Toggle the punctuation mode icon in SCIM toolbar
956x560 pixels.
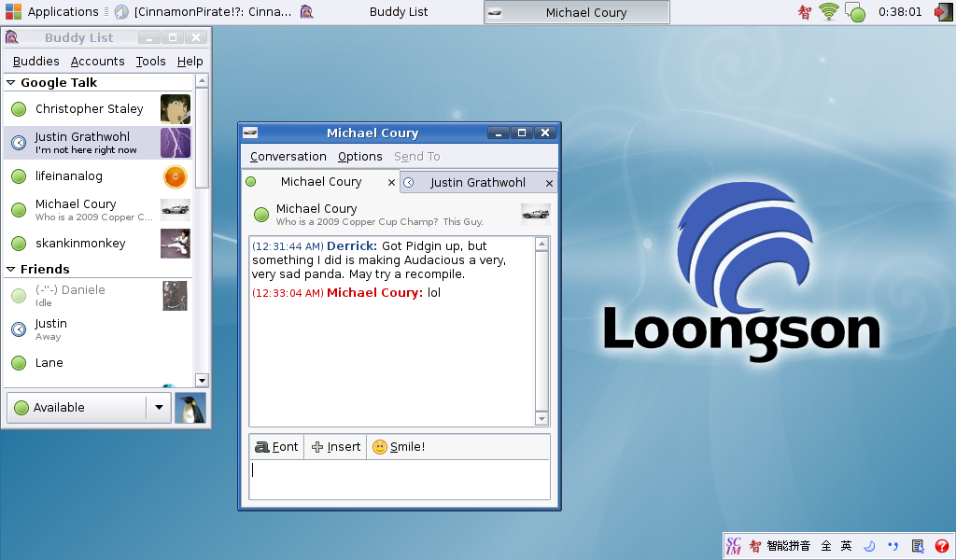893,546
